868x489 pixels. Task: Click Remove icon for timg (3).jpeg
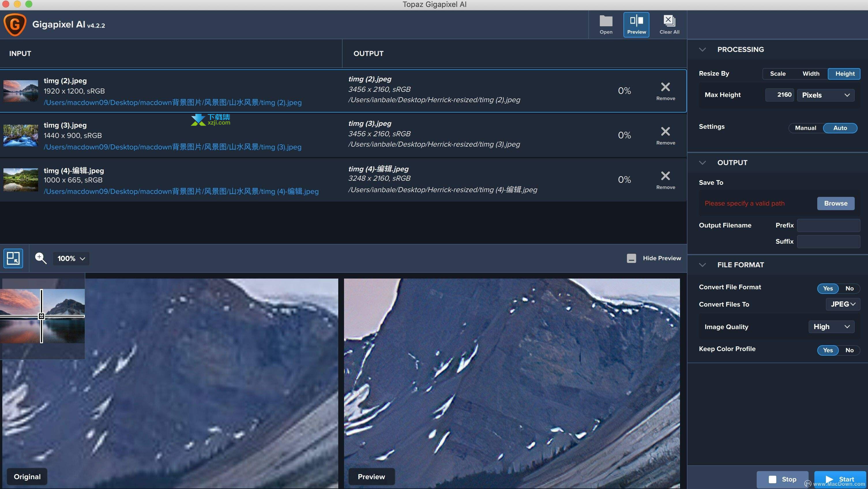click(x=665, y=132)
